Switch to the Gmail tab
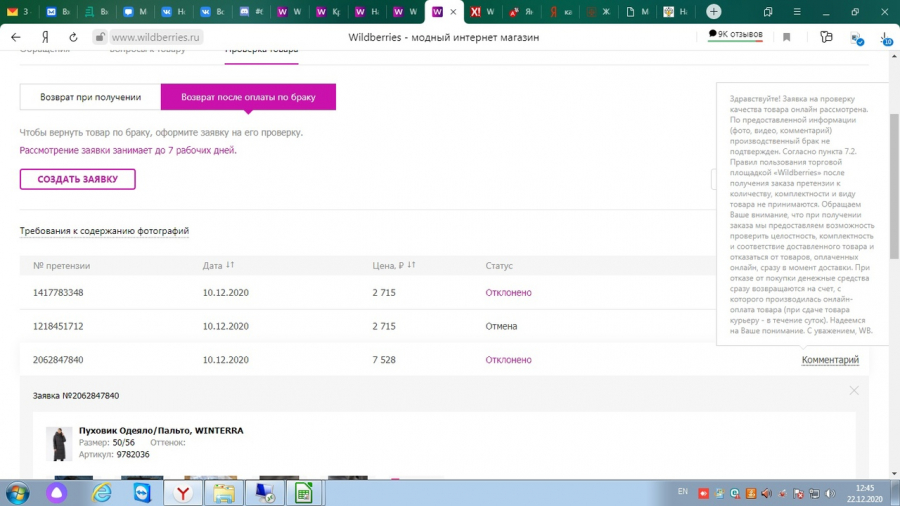Screen dimensions: 900x506 click(18, 11)
